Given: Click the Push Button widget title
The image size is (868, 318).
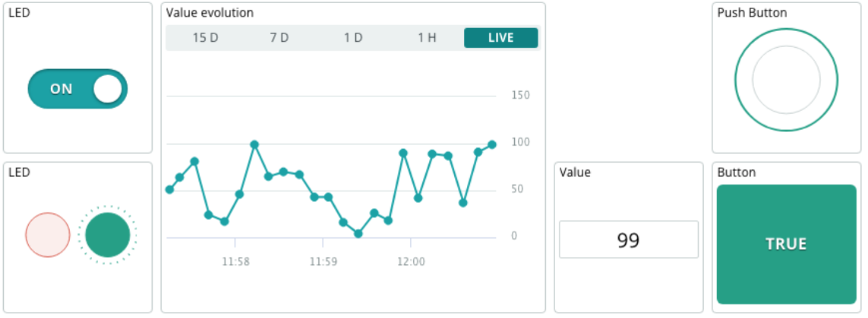Looking at the screenshot, I should point(752,13).
